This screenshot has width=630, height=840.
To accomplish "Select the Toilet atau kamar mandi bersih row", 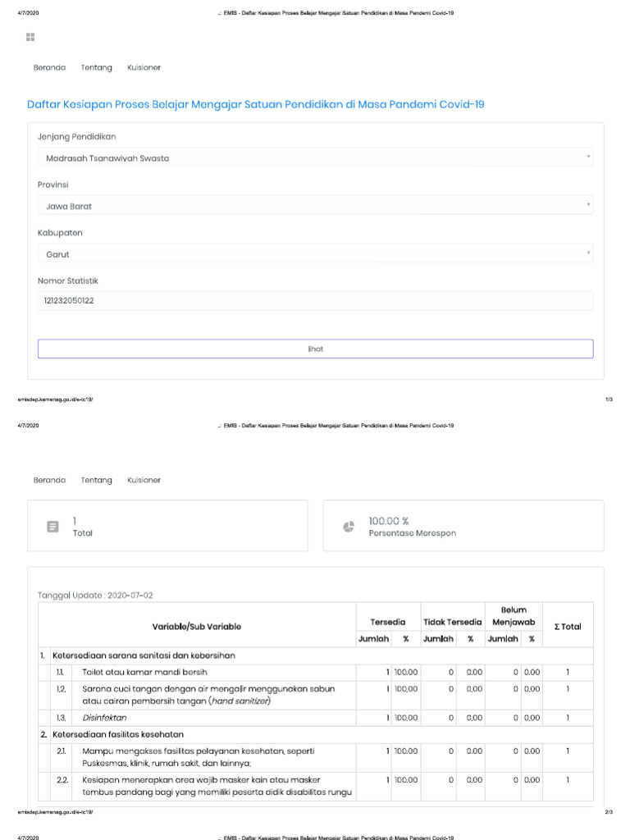I will point(126,673).
